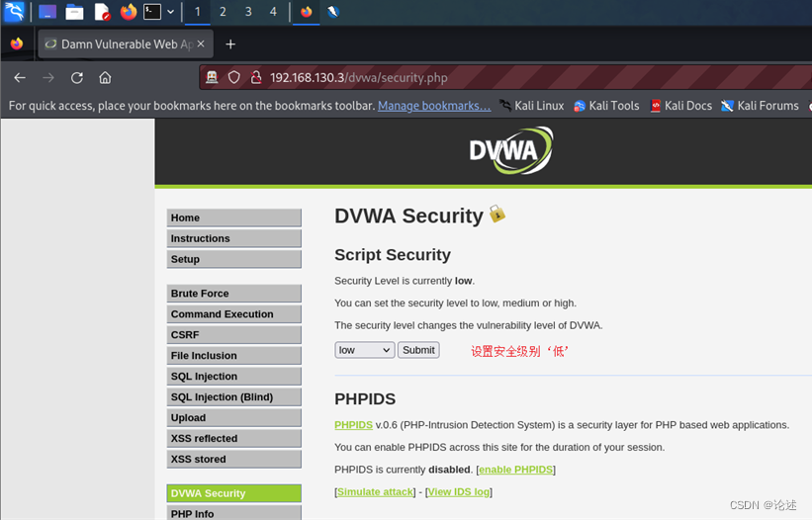
Task: Launch the text editor panel icon
Action: pyautogui.click(x=102, y=12)
